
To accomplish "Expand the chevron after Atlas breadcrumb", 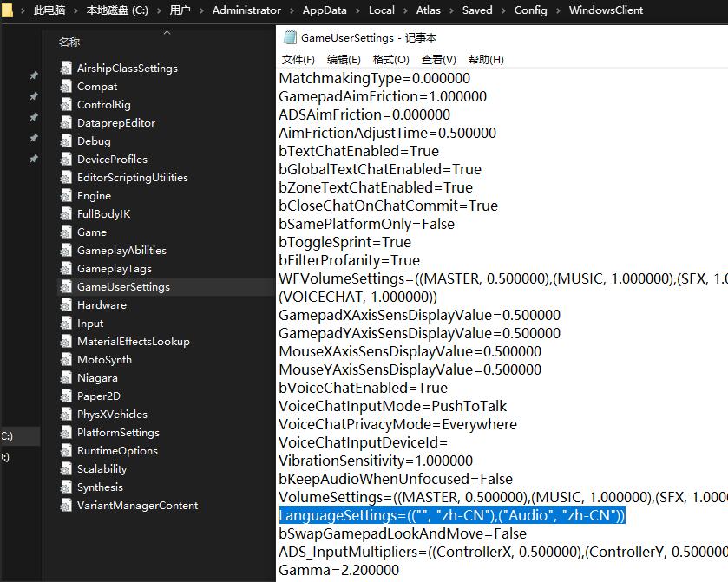I will pyautogui.click(x=451, y=10).
